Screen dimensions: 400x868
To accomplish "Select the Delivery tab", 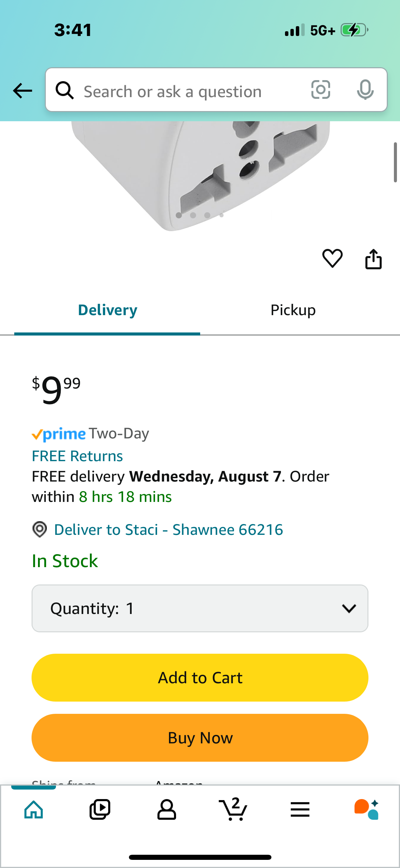I will [x=108, y=310].
